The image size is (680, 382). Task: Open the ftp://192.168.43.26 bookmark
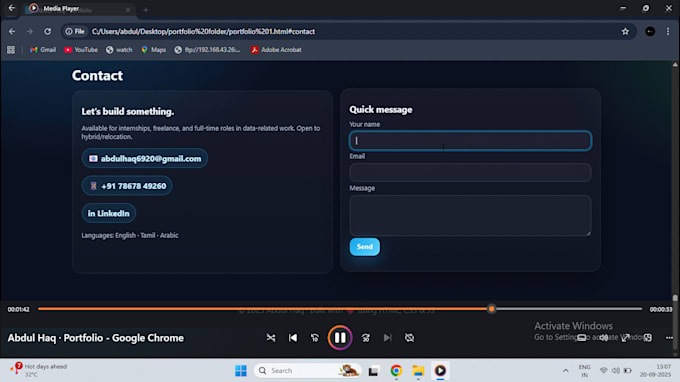[207, 50]
